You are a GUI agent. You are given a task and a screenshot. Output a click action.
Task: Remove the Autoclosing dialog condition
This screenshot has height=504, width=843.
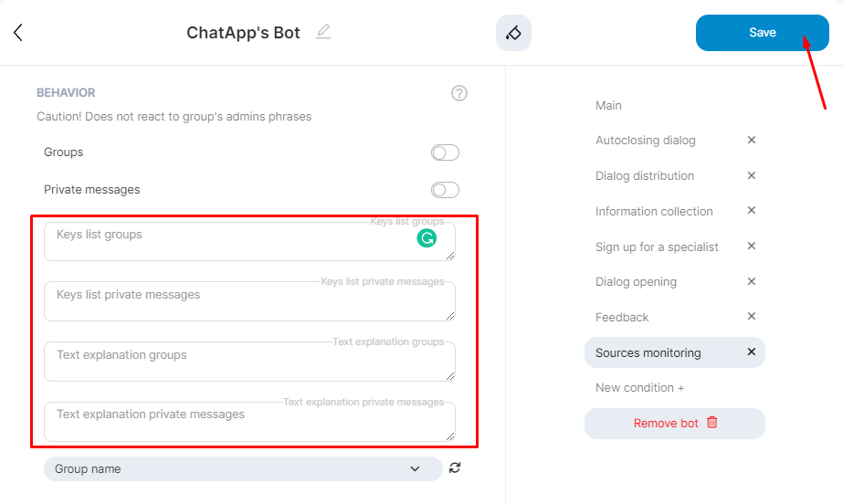(752, 141)
